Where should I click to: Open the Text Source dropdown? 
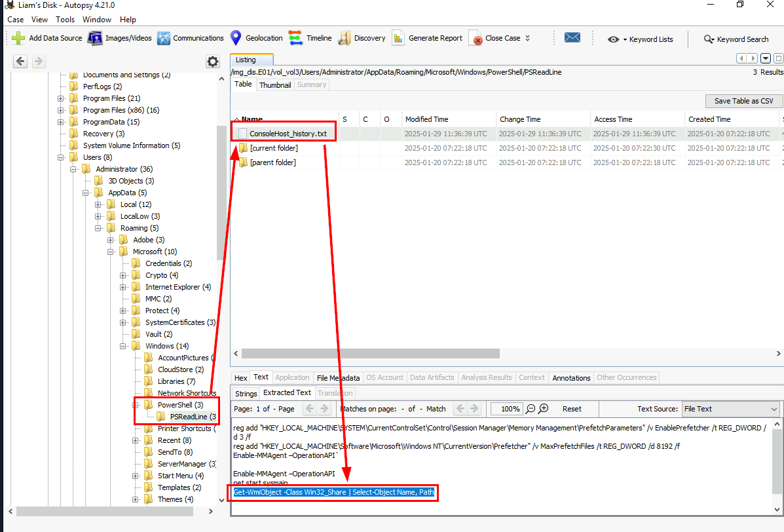(x=730, y=409)
